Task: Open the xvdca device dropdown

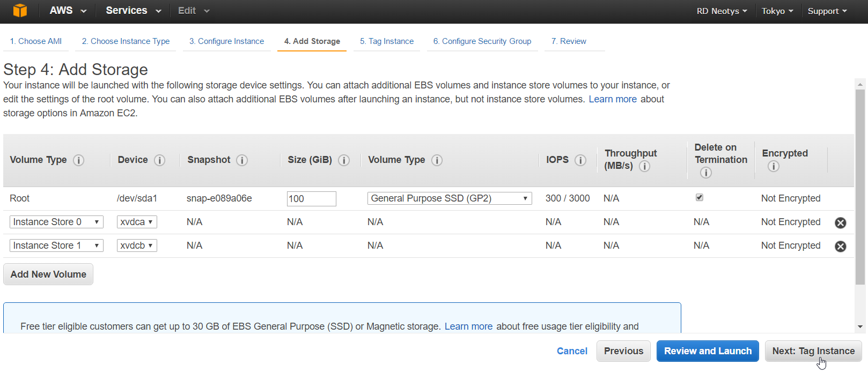Action: pyautogui.click(x=137, y=222)
